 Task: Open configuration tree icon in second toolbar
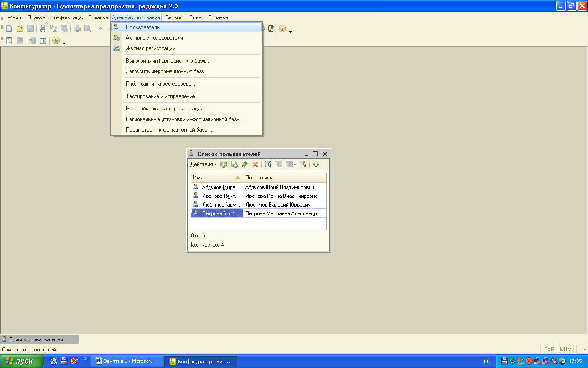tap(9, 40)
